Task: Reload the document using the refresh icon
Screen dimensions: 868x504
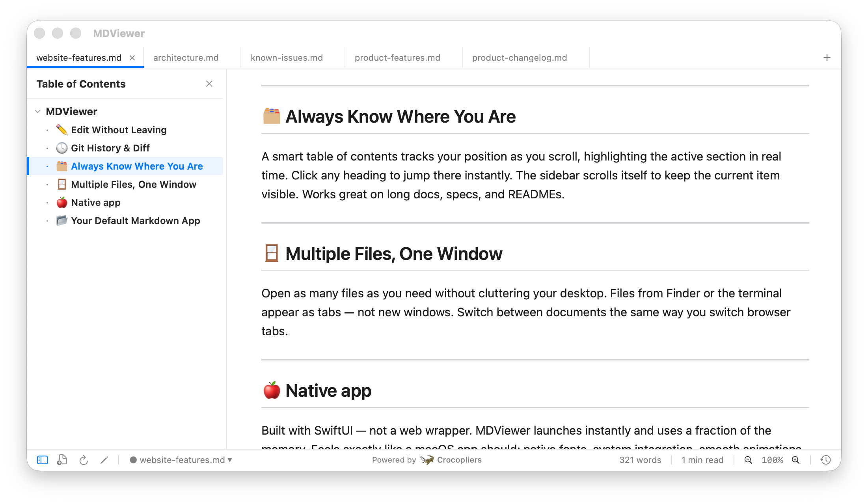Action: click(84, 460)
